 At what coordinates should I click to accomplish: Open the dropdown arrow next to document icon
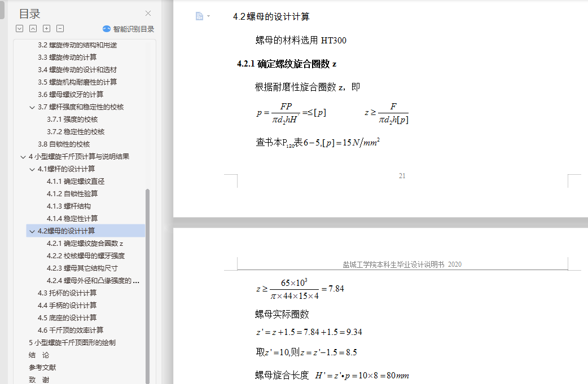pos(208,16)
